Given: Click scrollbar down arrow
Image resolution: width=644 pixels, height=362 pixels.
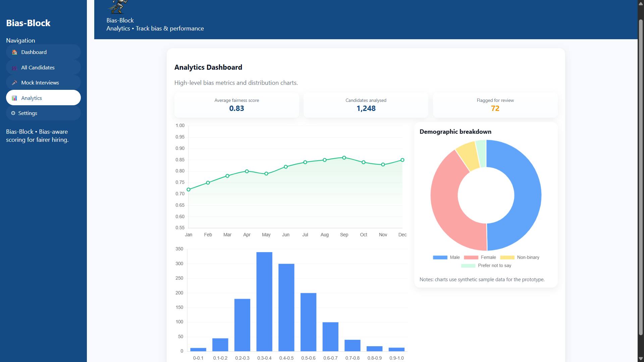Looking at the screenshot, I should point(641,359).
